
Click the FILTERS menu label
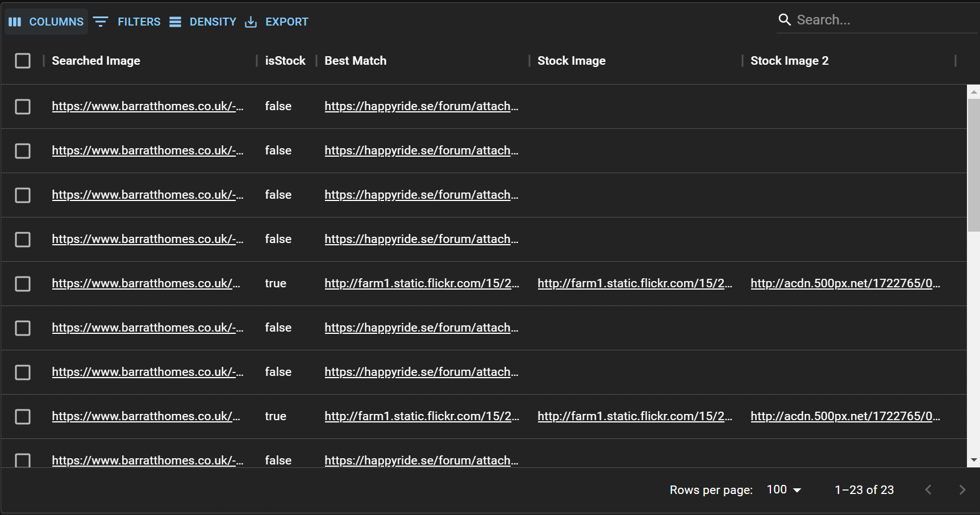coord(139,22)
